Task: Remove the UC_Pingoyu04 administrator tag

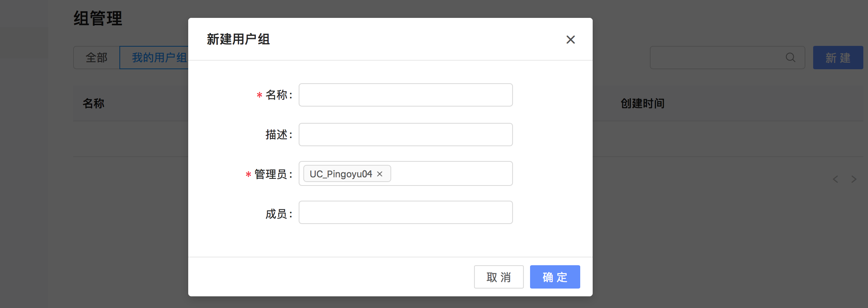Action: click(380, 174)
